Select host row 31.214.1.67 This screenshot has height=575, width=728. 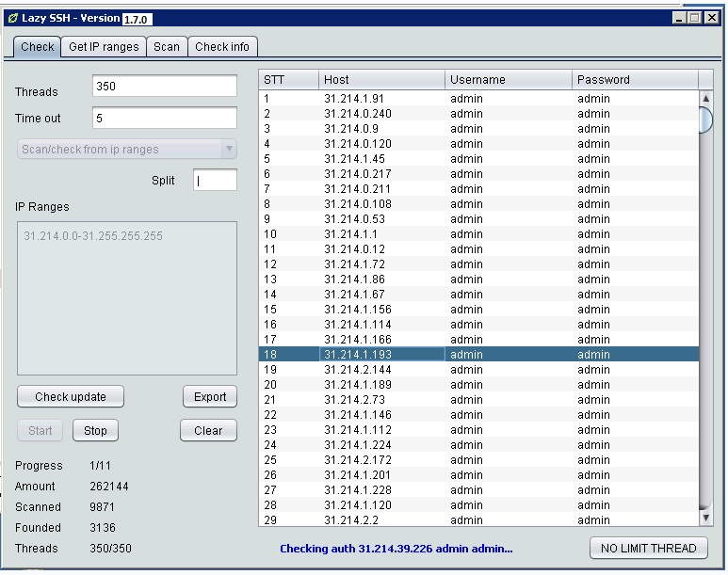tap(478, 295)
